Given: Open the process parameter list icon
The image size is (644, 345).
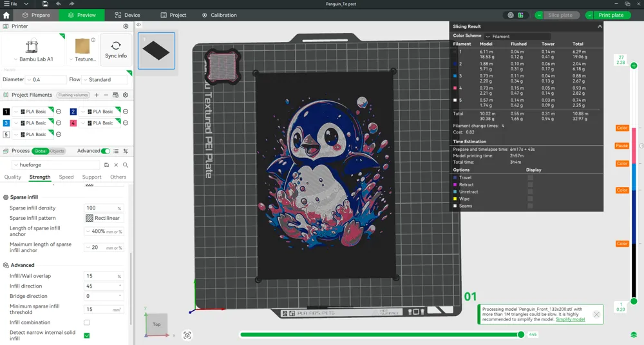Looking at the screenshot, I should tap(116, 151).
